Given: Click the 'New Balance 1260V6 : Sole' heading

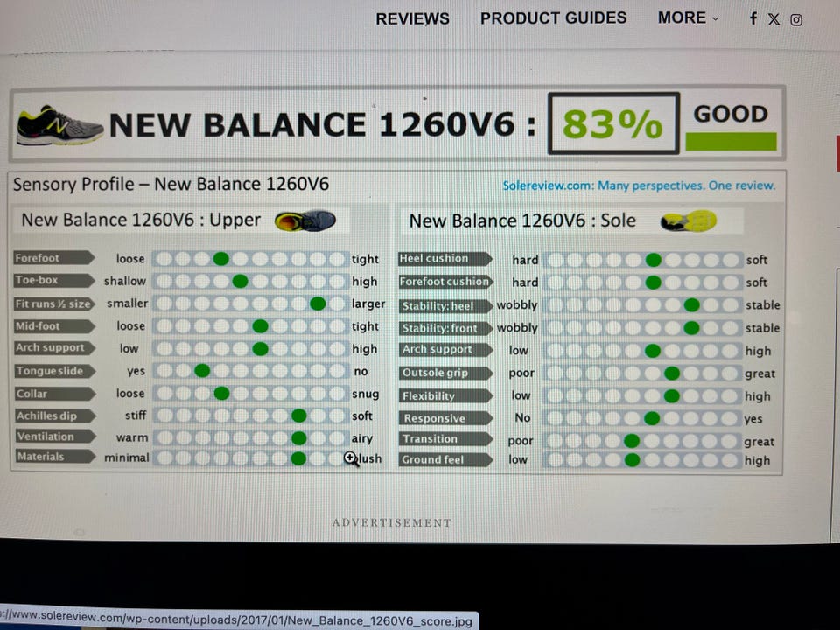Looking at the screenshot, I should [522, 220].
